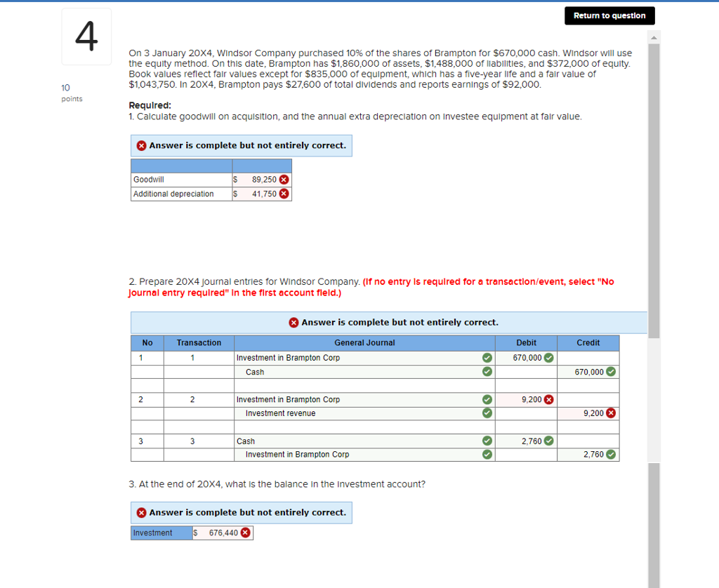The height and width of the screenshot is (588, 719).
Task: Click red X icon in first answer-status banner
Action: point(140,145)
